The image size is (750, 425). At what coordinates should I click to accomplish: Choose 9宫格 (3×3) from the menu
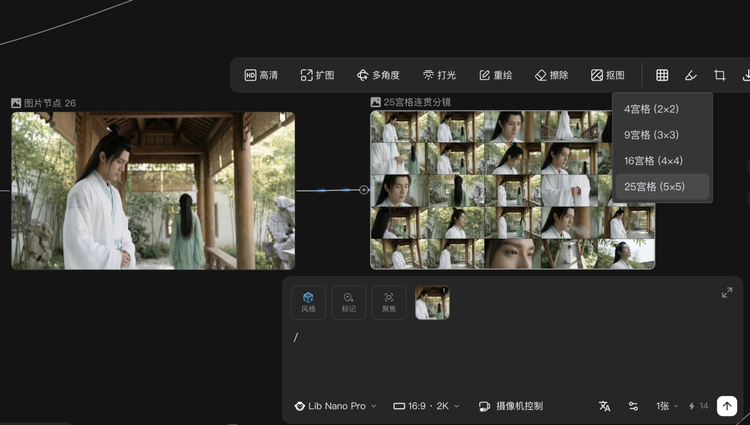click(662, 134)
